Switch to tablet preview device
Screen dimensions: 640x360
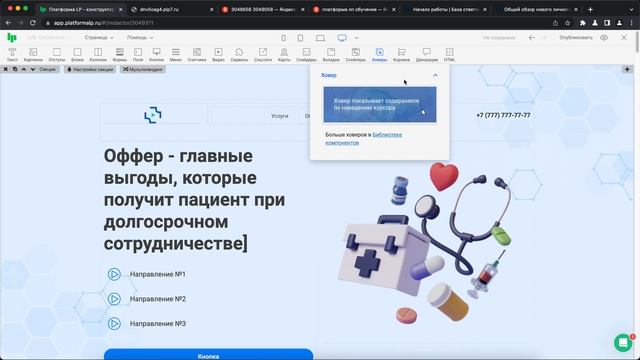300,38
